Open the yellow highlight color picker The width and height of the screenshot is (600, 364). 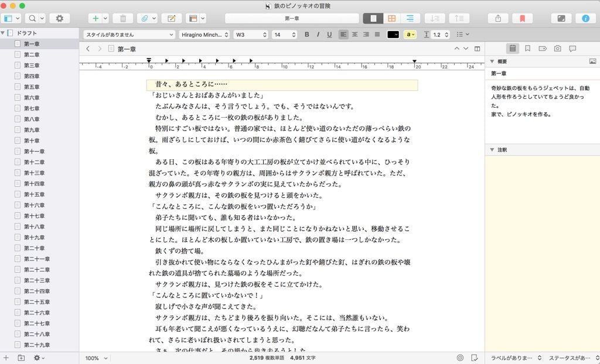point(410,35)
